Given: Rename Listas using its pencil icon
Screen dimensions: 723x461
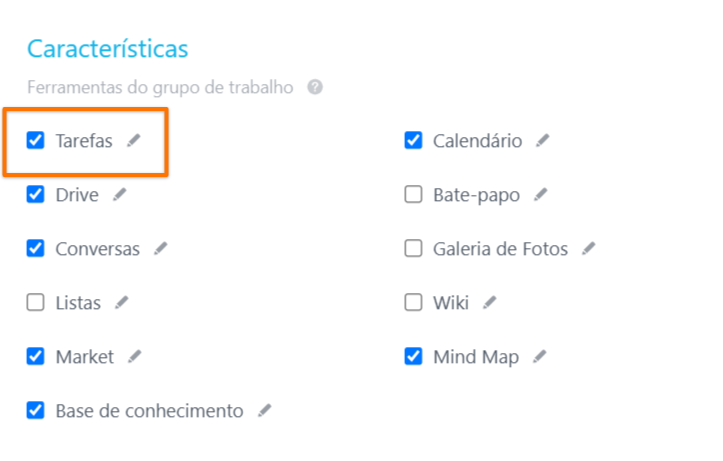Looking at the screenshot, I should (x=122, y=302).
